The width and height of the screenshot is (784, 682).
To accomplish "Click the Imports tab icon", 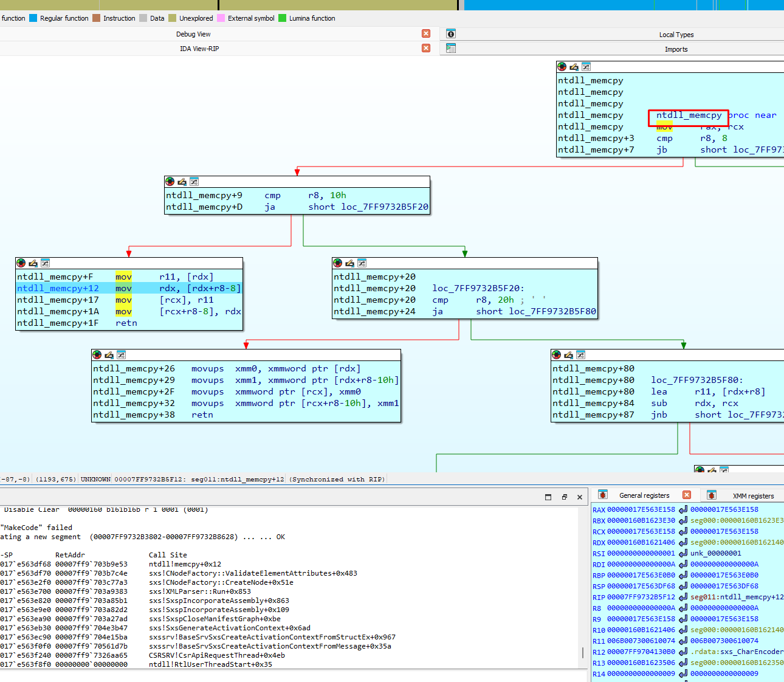I will (x=451, y=49).
